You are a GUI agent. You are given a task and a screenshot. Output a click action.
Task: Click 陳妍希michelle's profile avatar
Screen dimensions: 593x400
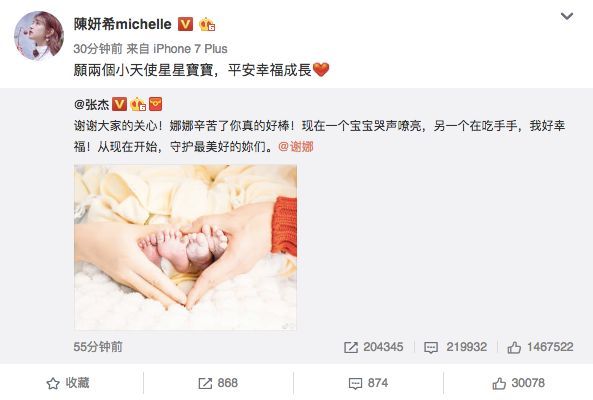tap(39, 36)
